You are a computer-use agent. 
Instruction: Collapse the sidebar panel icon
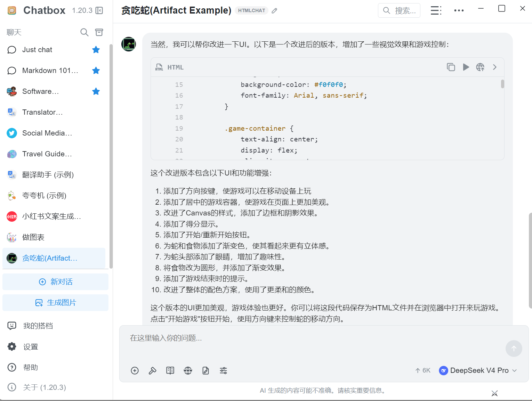pos(99,10)
